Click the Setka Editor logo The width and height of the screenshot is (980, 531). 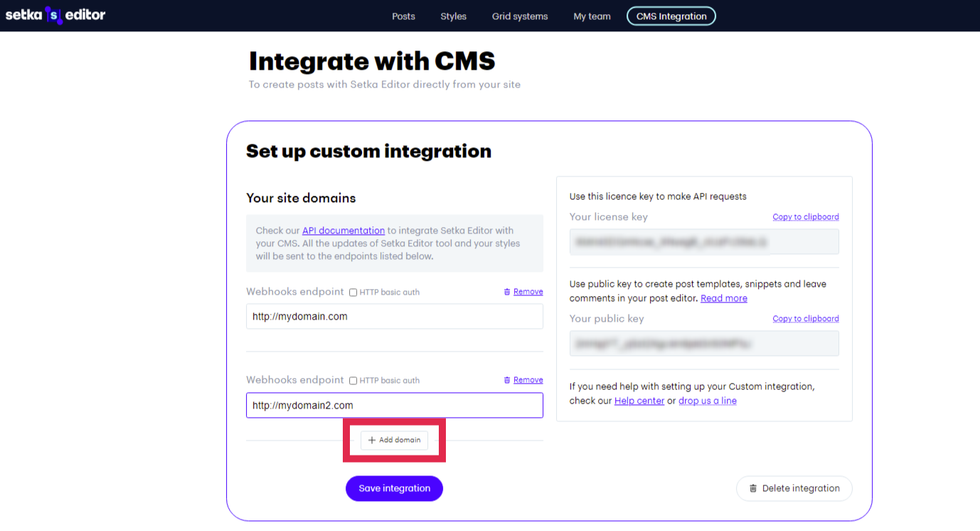click(55, 15)
